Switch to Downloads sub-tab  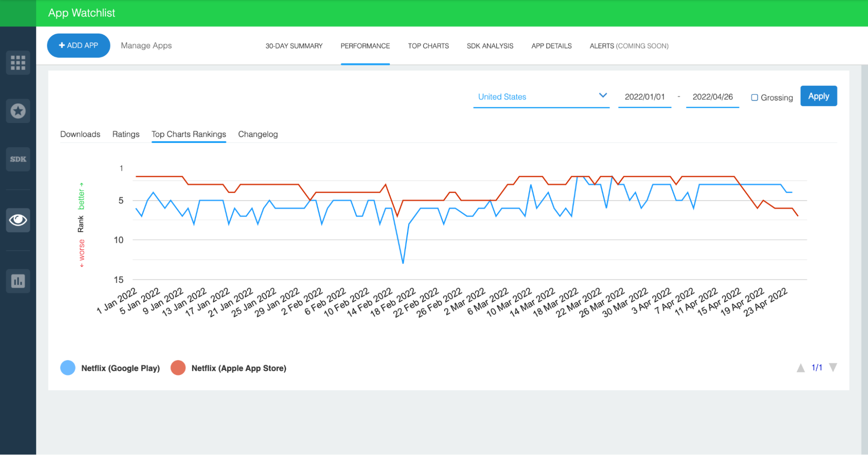click(x=80, y=134)
